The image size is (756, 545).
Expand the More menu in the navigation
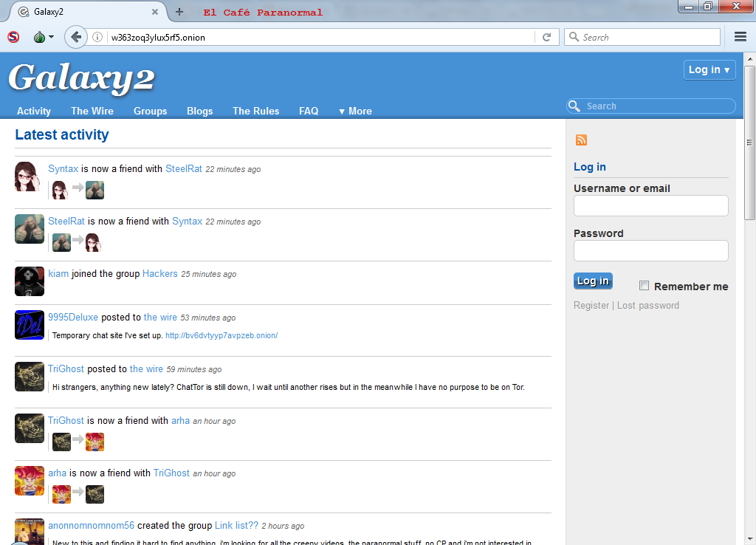point(355,111)
